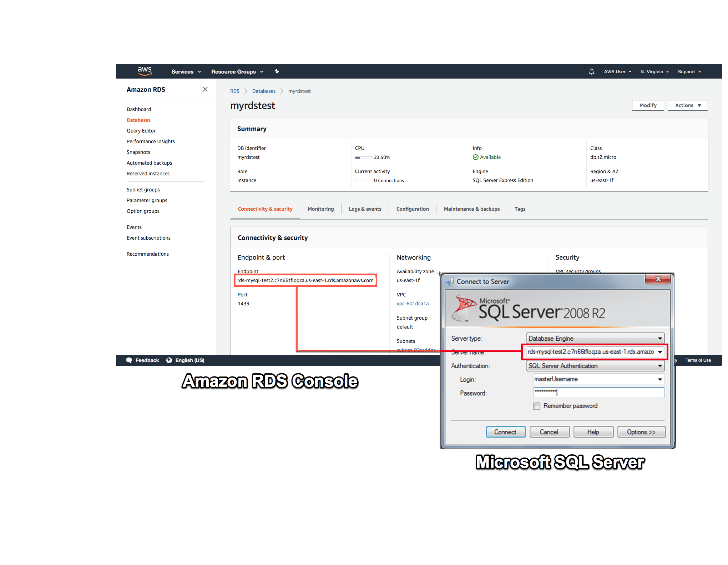Close the Amazon RDS sidebar panel
Screen dimensions: 728x565
pyautogui.click(x=205, y=89)
